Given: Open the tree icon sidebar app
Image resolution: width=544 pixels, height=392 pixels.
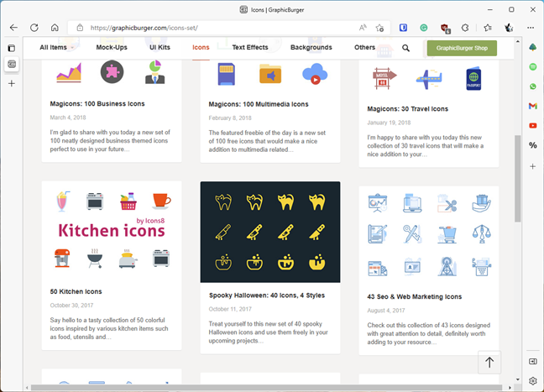Looking at the screenshot, I should pos(533,47).
